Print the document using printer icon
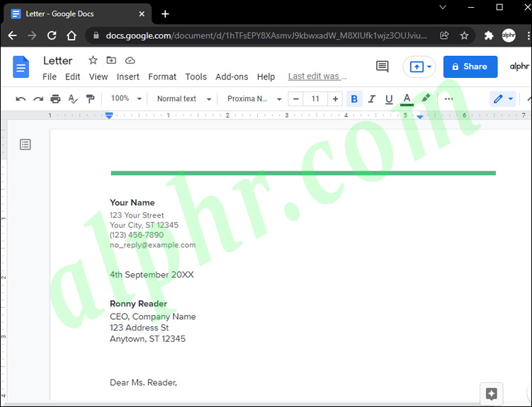 click(55, 99)
